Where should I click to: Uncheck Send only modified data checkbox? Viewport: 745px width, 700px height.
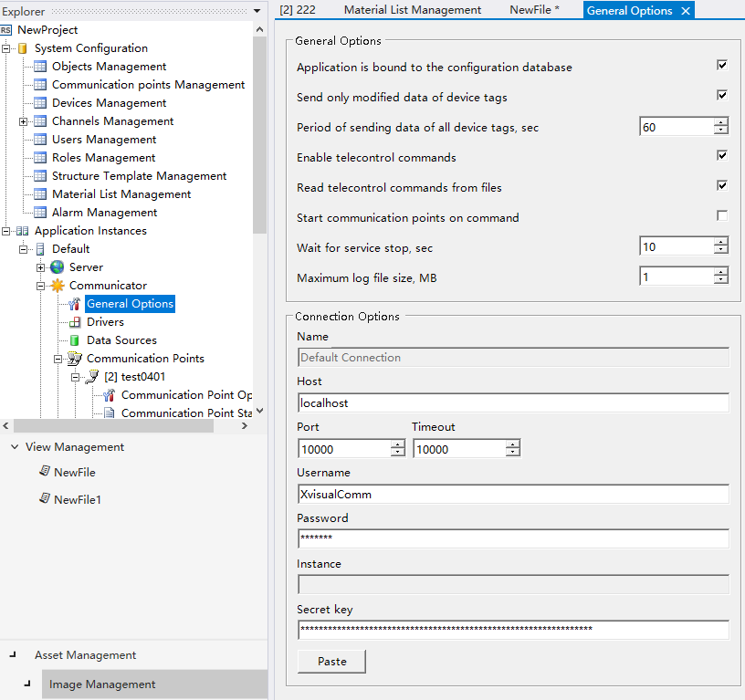722,96
